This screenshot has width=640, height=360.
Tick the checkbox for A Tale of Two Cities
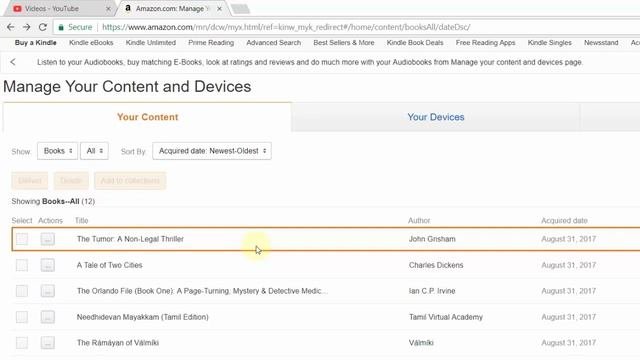click(22, 265)
